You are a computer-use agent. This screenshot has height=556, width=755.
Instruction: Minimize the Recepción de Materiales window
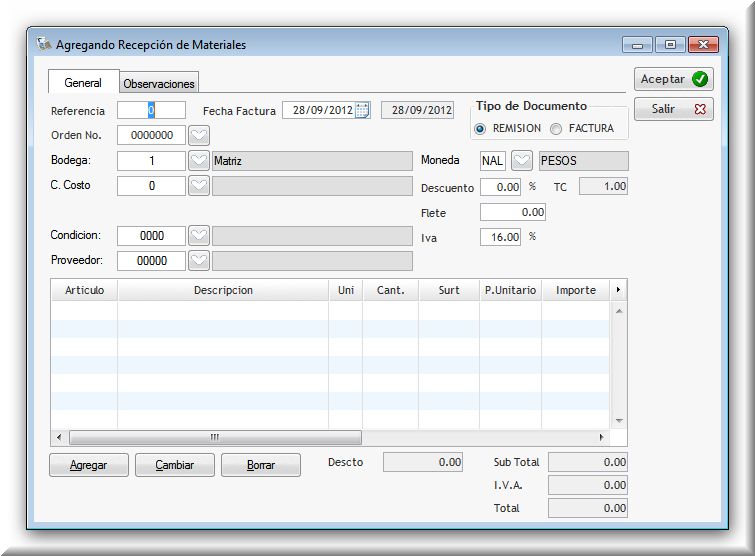tap(637, 45)
